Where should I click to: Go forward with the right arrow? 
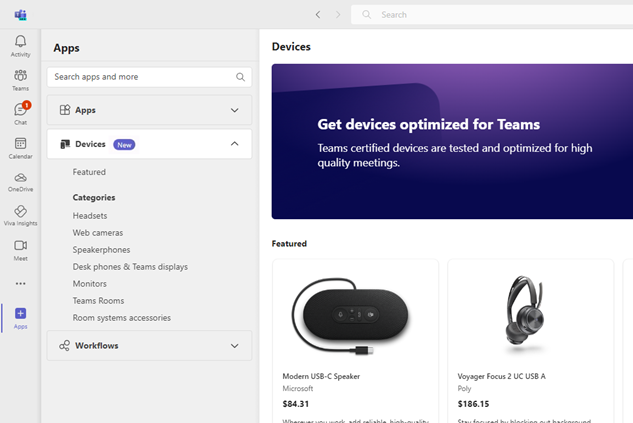click(x=338, y=15)
